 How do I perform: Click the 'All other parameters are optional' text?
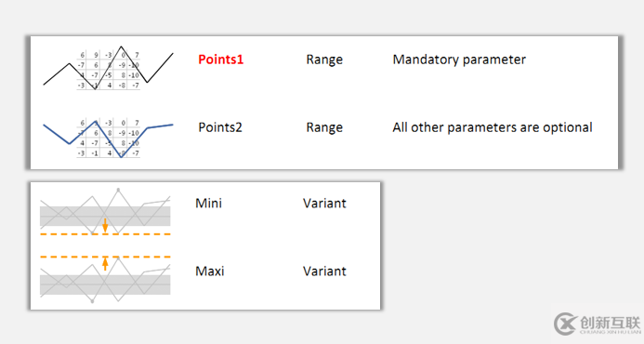492,127
